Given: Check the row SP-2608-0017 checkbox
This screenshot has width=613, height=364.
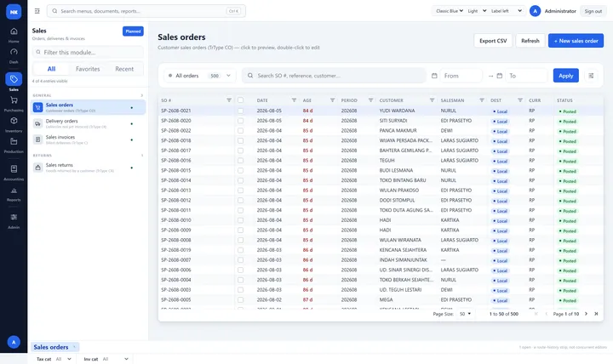Looking at the screenshot, I should [x=240, y=151].
